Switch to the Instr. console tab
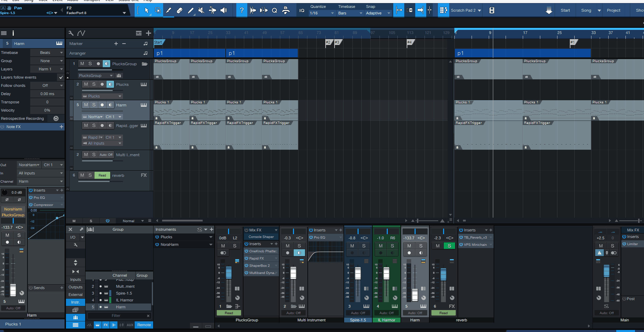Image resolution: width=644 pixels, height=332 pixels. click(76, 302)
